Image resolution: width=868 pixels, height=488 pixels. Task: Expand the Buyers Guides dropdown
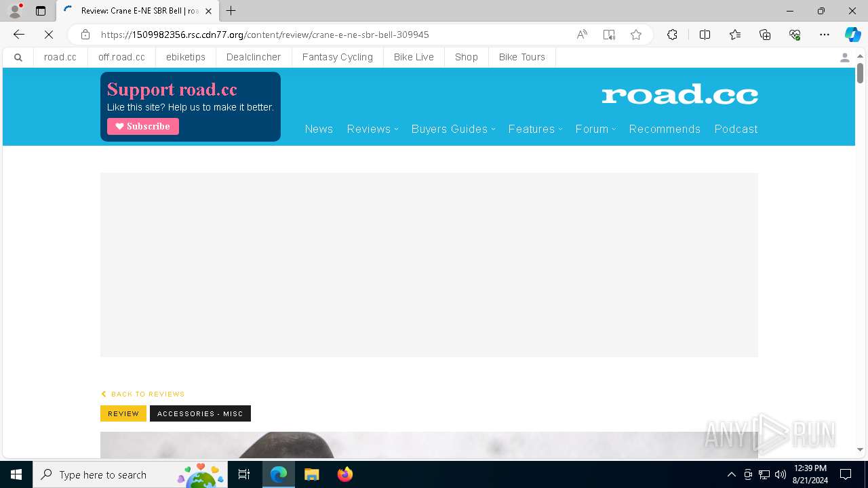coord(453,129)
